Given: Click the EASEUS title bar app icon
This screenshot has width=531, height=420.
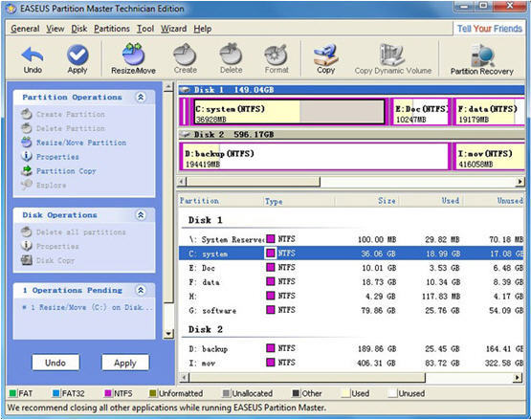Looking at the screenshot, I should coord(11,9).
